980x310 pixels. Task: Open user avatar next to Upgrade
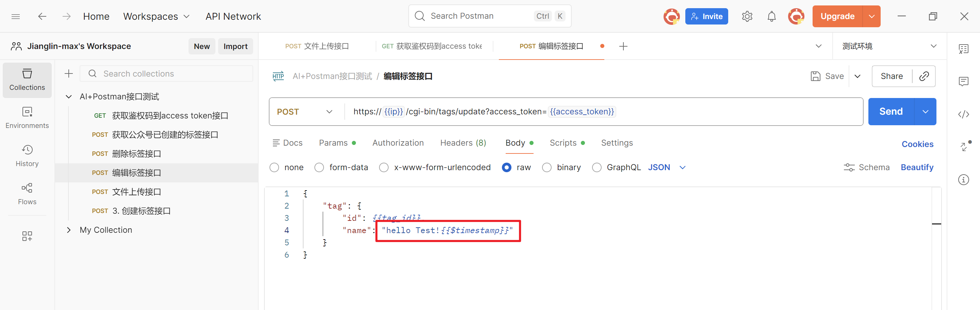pyautogui.click(x=796, y=16)
